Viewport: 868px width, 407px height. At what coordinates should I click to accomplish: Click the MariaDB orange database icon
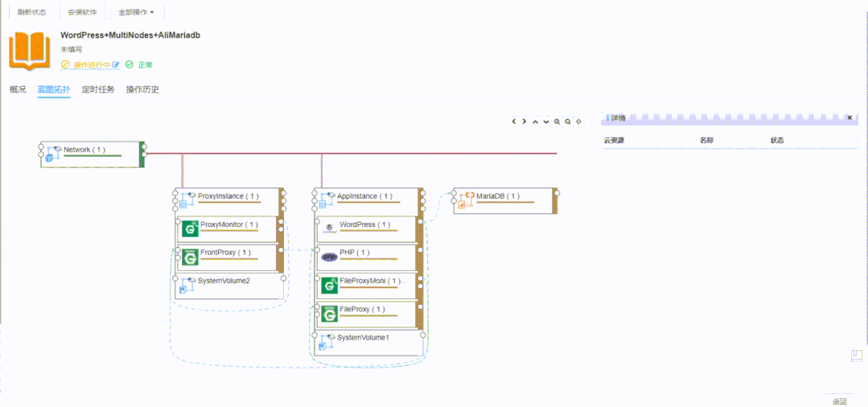467,200
